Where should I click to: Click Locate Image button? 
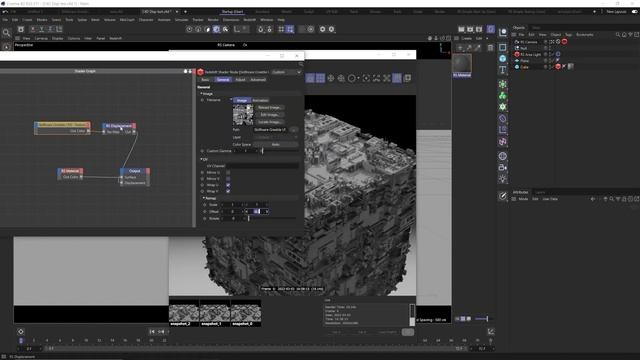[x=269, y=122]
